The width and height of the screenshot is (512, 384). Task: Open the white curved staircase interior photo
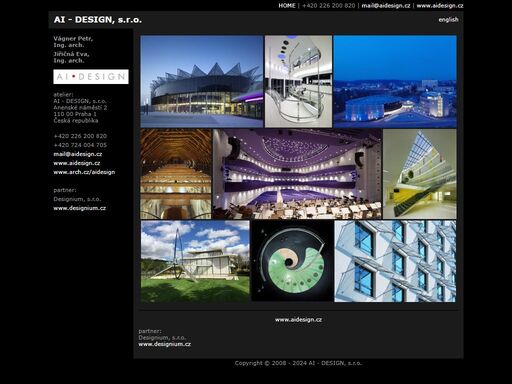298,82
